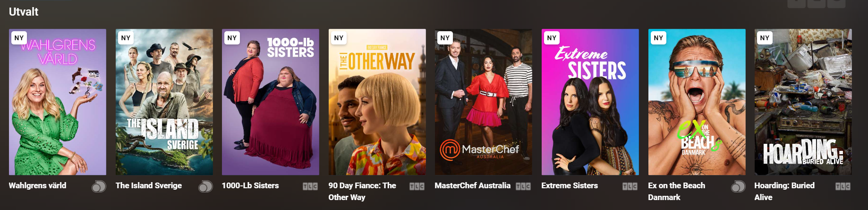This screenshot has width=868, height=210.
Task: Click the discovery+ logo beside Ex on the Beach Danmark
Action: point(738,186)
